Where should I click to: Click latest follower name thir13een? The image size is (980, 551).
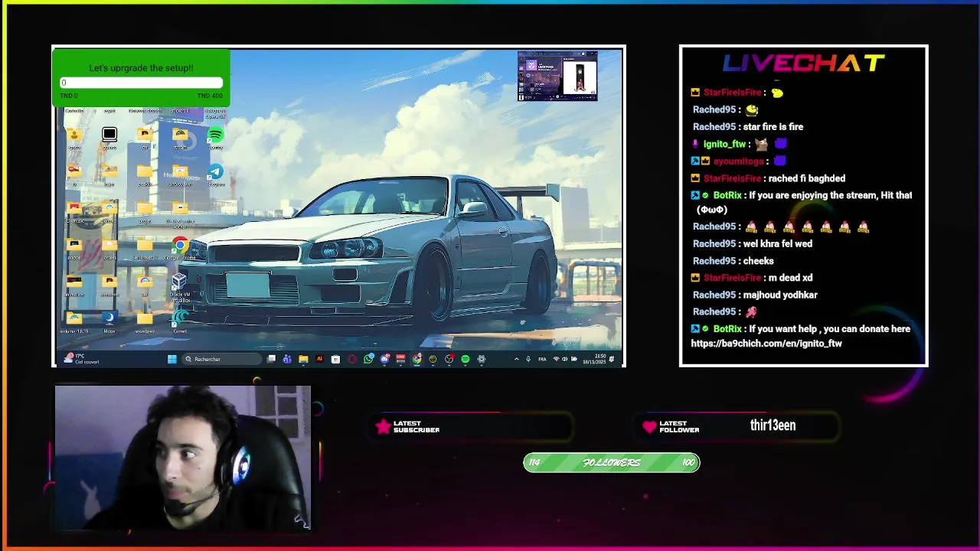773,425
